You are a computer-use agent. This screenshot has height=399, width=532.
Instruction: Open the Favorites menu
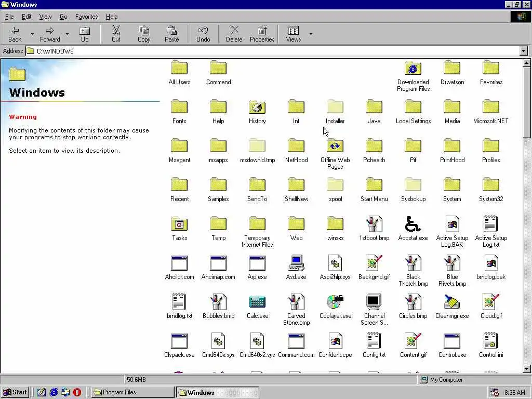tap(87, 17)
